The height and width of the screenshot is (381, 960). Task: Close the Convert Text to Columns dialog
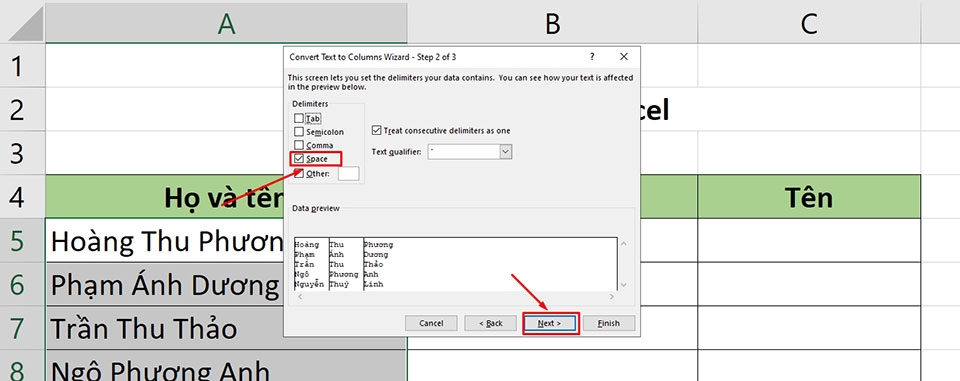click(624, 57)
